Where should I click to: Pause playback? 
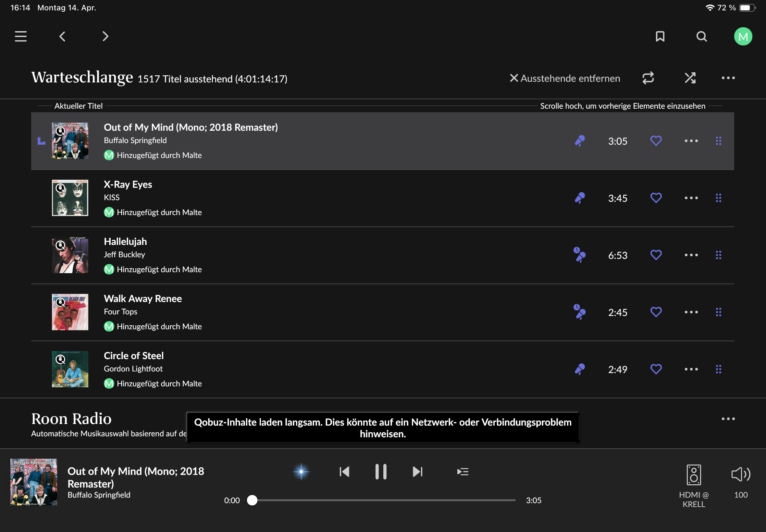tap(381, 472)
